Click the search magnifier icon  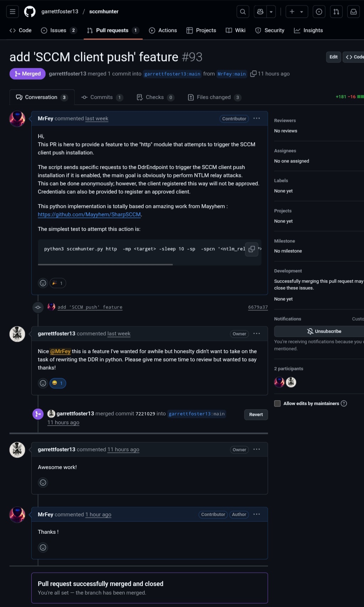[x=243, y=12]
